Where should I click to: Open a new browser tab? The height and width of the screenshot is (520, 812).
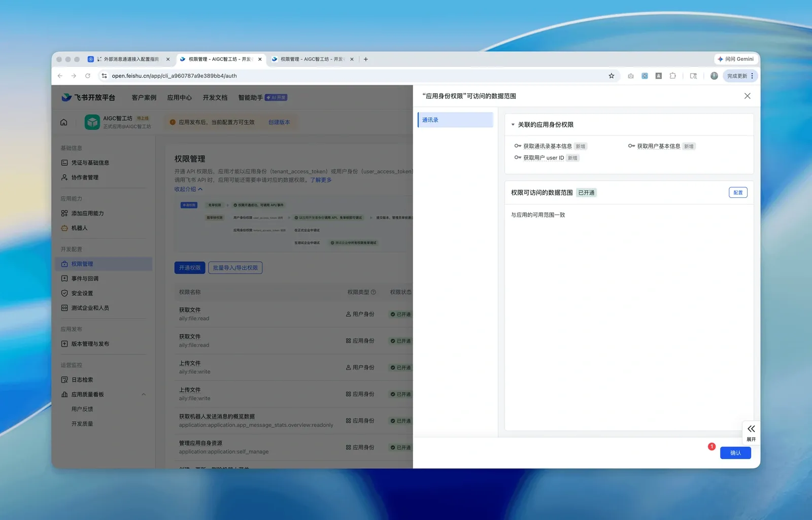[365, 59]
